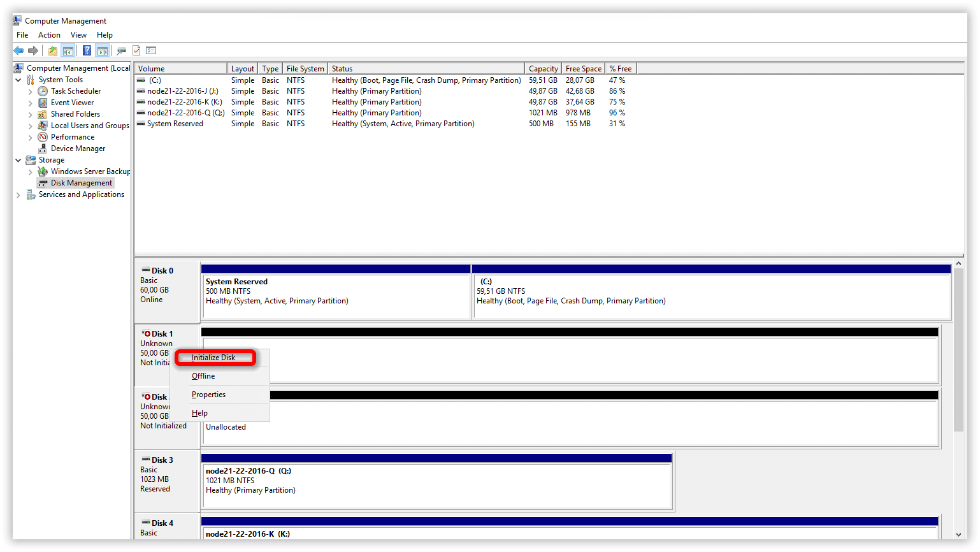Collapse the System Tools tree node
Screen dimensions: 980x552
coord(18,80)
